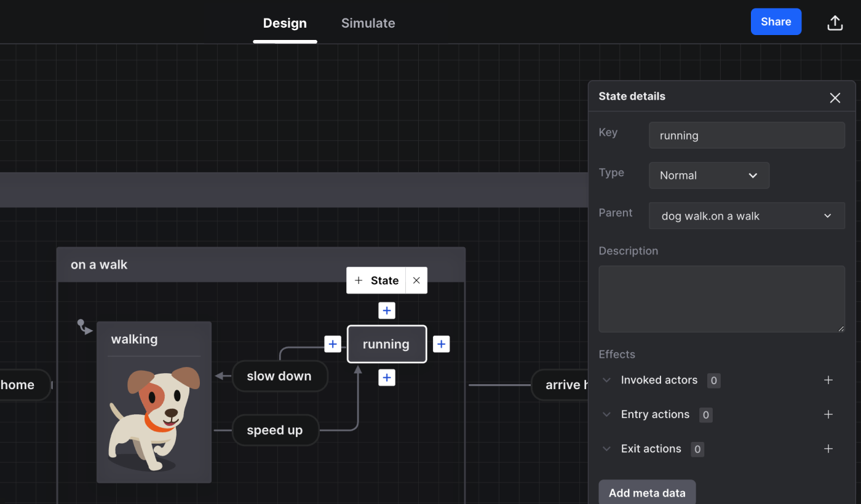Click the export upload icon

[x=835, y=23]
